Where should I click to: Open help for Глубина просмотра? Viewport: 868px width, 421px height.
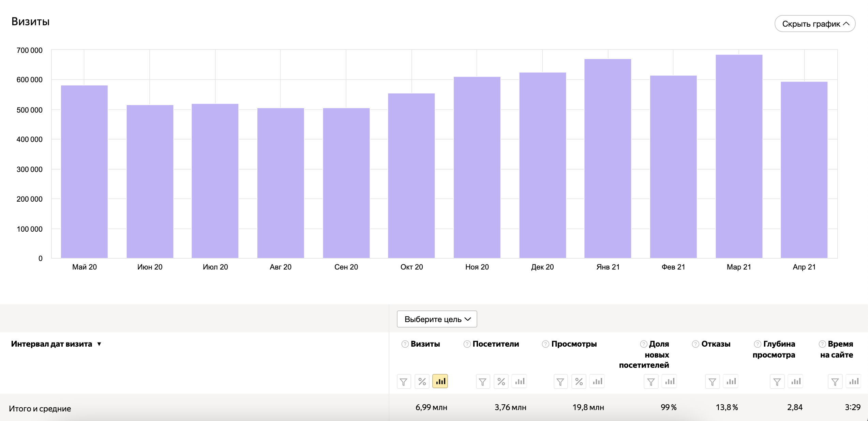pos(758,344)
